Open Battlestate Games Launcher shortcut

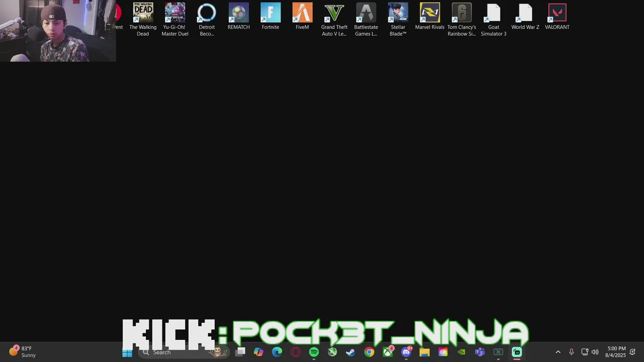(366, 20)
